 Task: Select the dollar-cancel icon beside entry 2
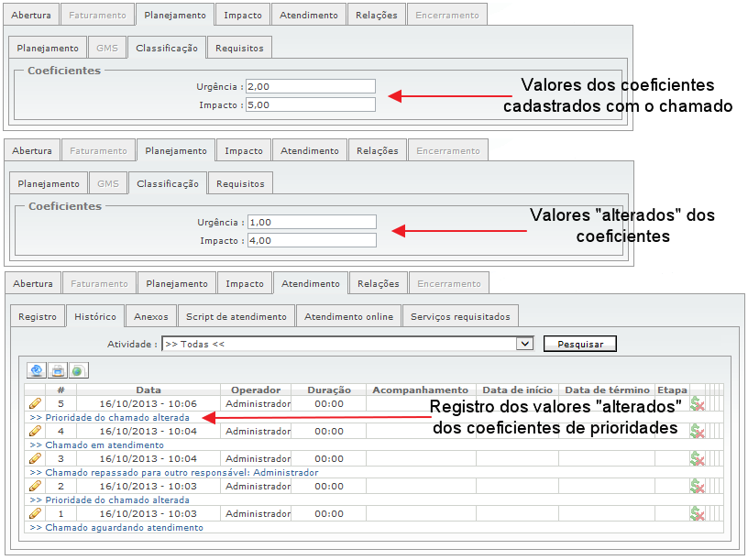697,485
